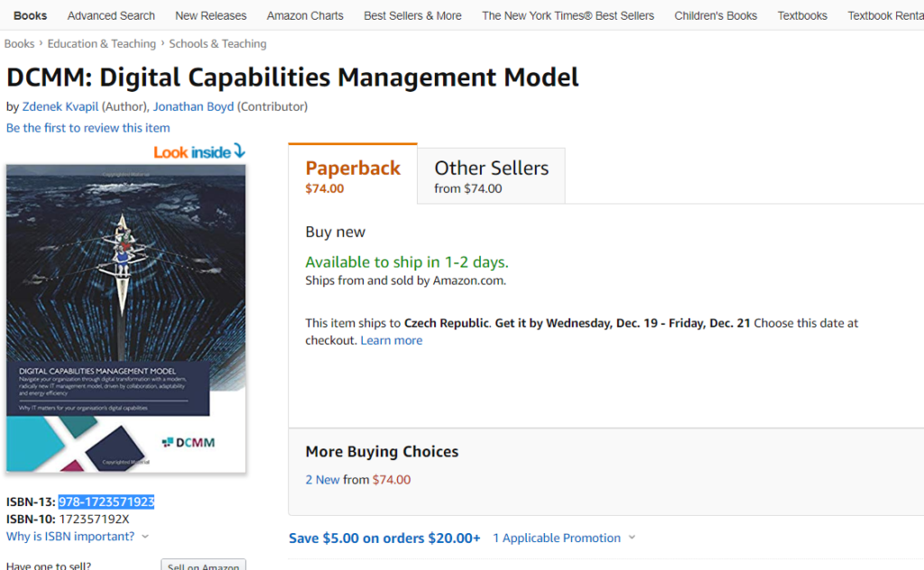Image resolution: width=924 pixels, height=570 pixels.
Task: Go to New Releases
Action: (x=211, y=16)
